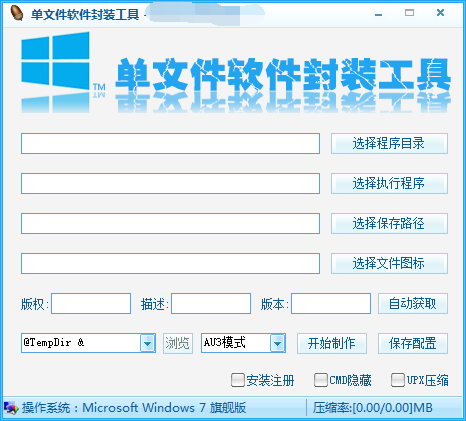Focus the 版权 copyright input field
The width and height of the screenshot is (466, 421).
pyautogui.click(x=91, y=303)
